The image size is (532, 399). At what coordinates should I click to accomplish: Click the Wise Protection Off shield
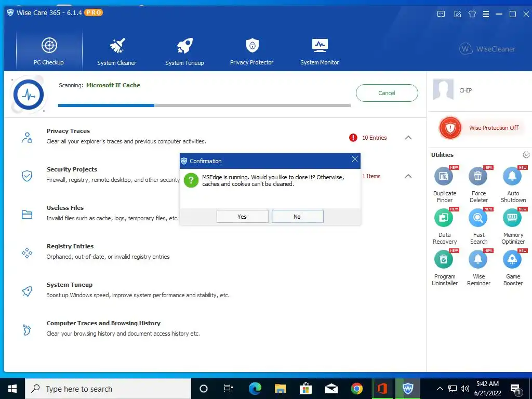(450, 128)
